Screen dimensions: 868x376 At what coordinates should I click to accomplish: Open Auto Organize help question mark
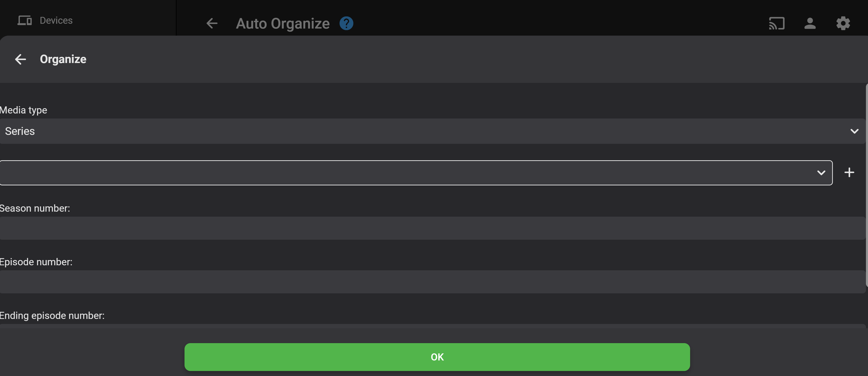point(346,23)
